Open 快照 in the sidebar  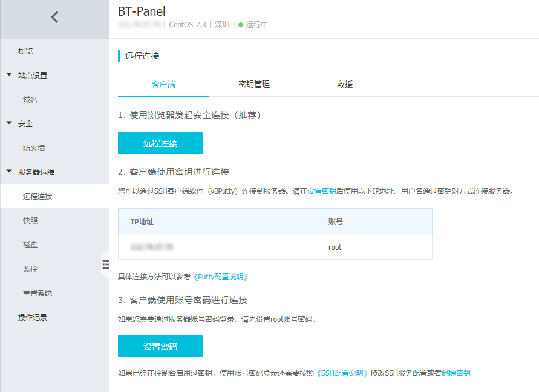[x=30, y=221]
